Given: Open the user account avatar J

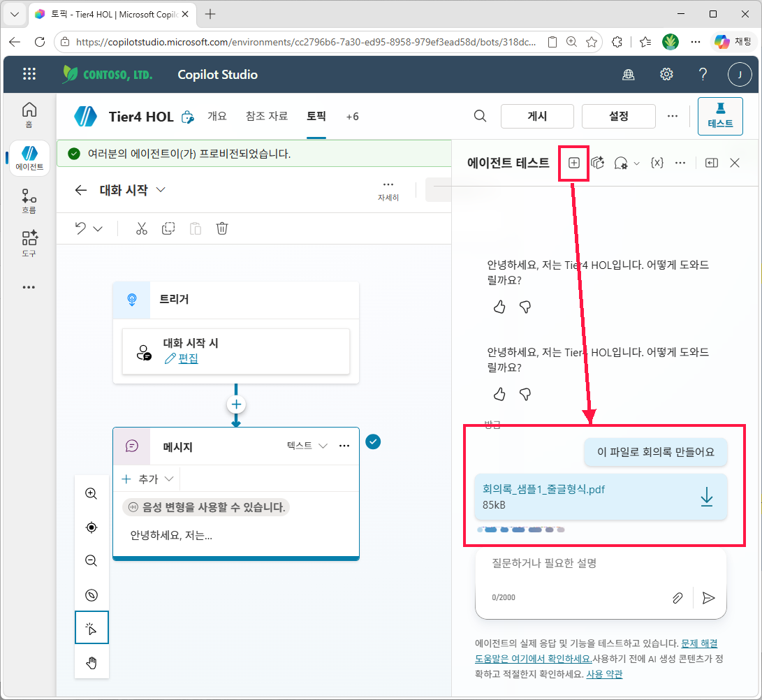Looking at the screenshot, I should click(740, 74).
